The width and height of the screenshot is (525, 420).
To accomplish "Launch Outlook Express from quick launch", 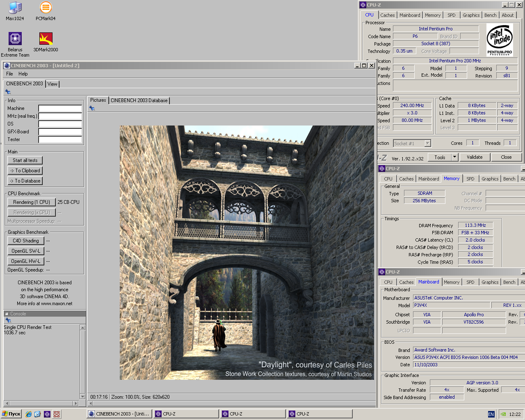I will (x=37, y=414).
